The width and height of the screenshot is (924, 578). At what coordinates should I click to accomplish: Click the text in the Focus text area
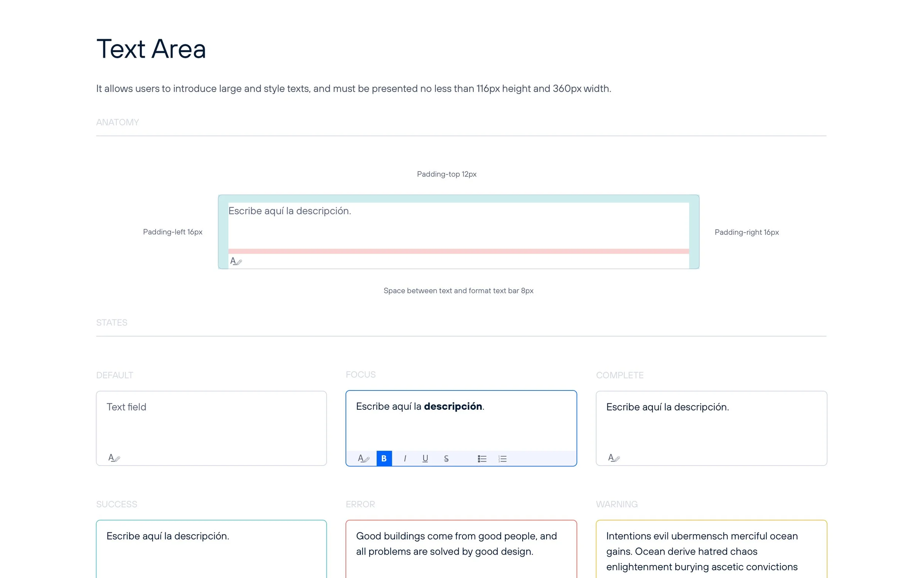click(x=389, y=406)
